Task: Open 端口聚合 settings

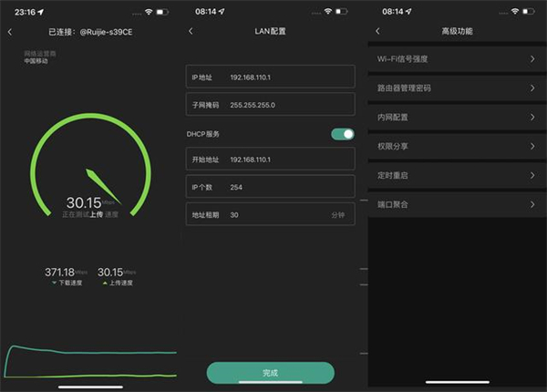Action: [456, 205]
